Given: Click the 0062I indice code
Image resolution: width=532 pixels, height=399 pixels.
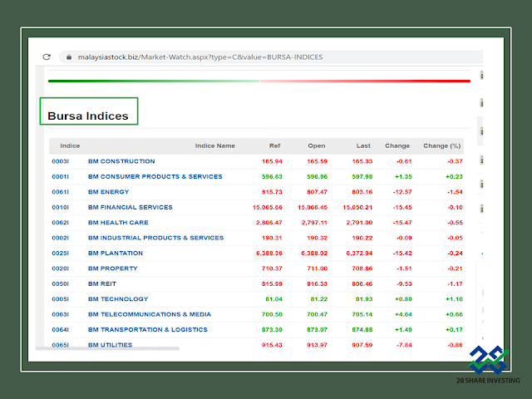Looking at the screenshot, I should coord(61,223).
